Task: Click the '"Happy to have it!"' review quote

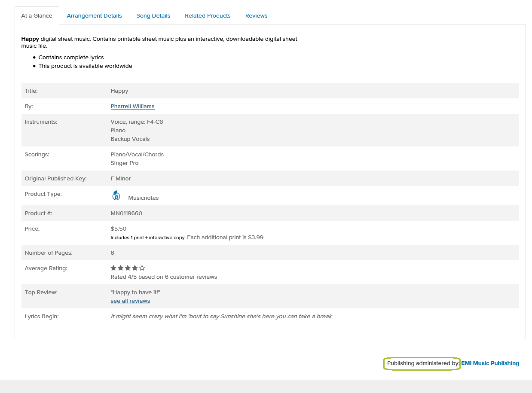Action: (x=135, y=292)
